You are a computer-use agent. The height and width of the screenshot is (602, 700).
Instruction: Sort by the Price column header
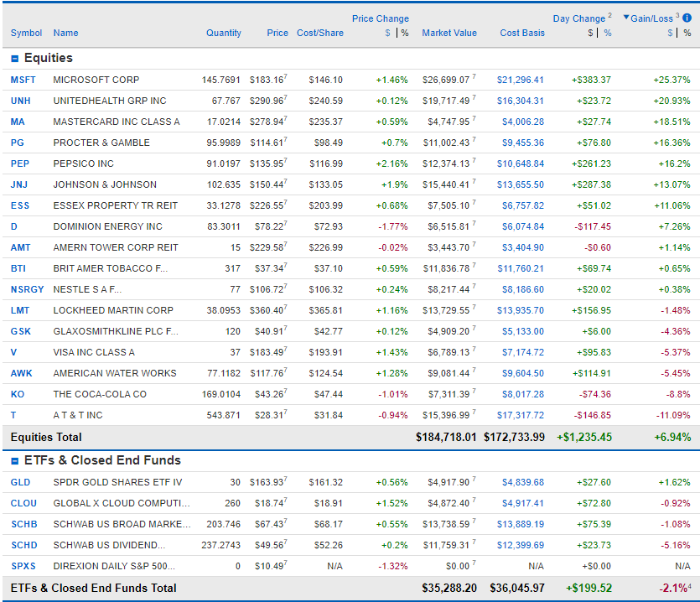[277, 33]
